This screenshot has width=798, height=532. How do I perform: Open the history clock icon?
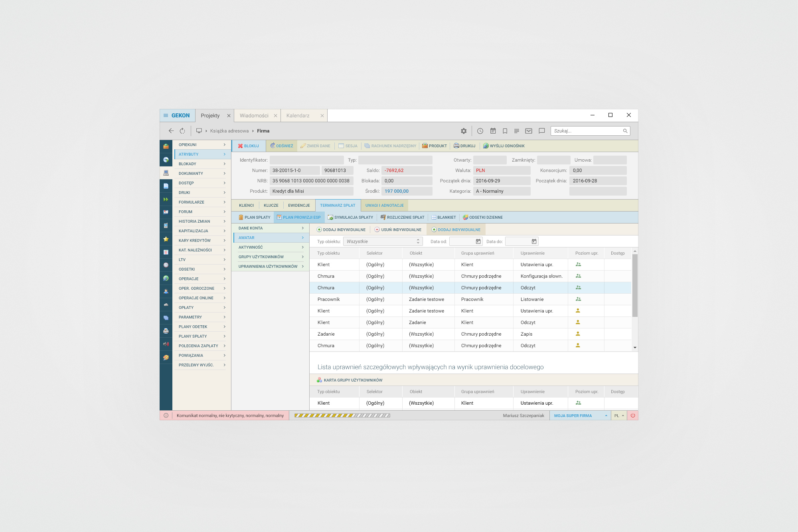pyautogui.click(x=480, y=131)
